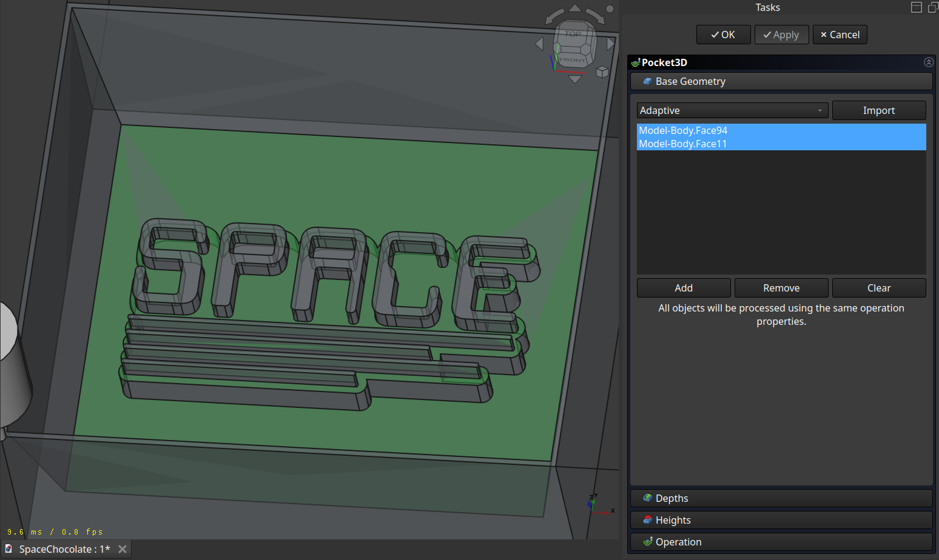Click the FRONT face of the navigation cube
The height and width of the screenshot is (560, 939).
(x=571, y=60)
